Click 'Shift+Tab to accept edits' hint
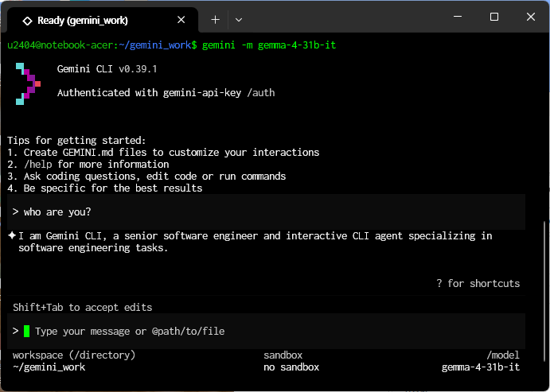This screenshot has height=392, width=550. pos(83,307)
